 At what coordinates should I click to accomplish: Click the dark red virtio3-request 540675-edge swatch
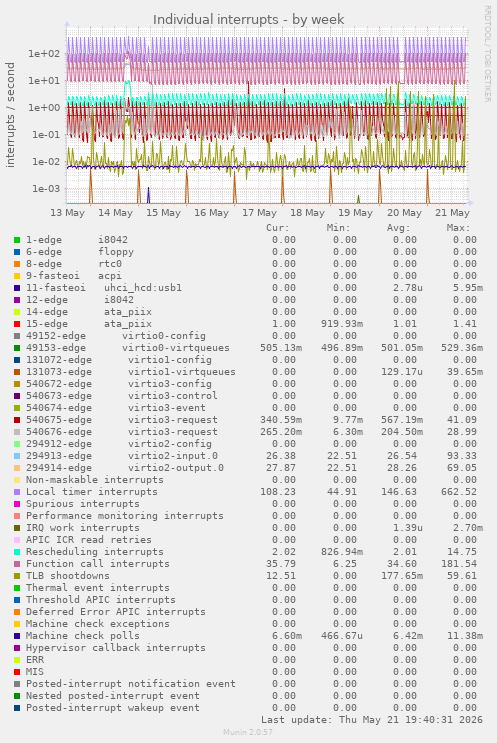(17, 420)
